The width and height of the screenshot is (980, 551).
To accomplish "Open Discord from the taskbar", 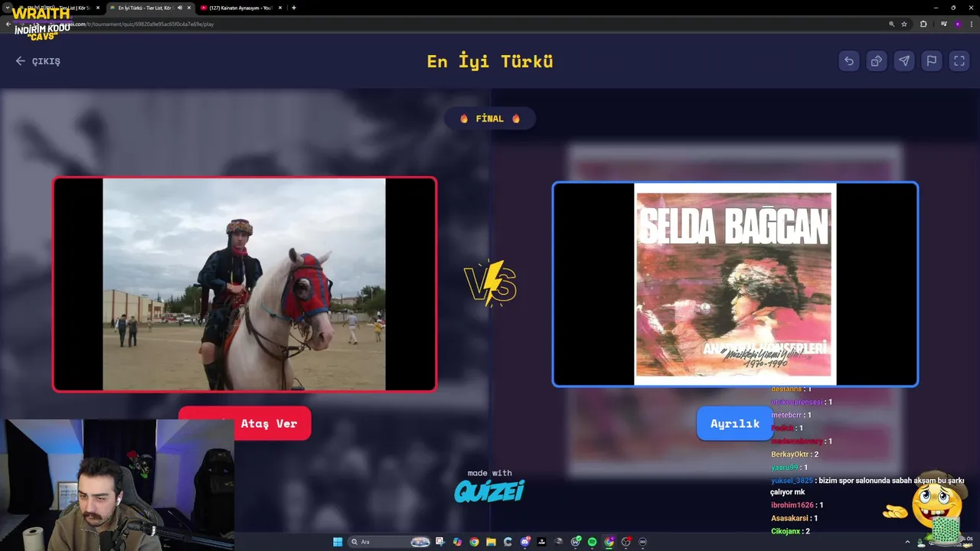I will (x=524, y=542).
